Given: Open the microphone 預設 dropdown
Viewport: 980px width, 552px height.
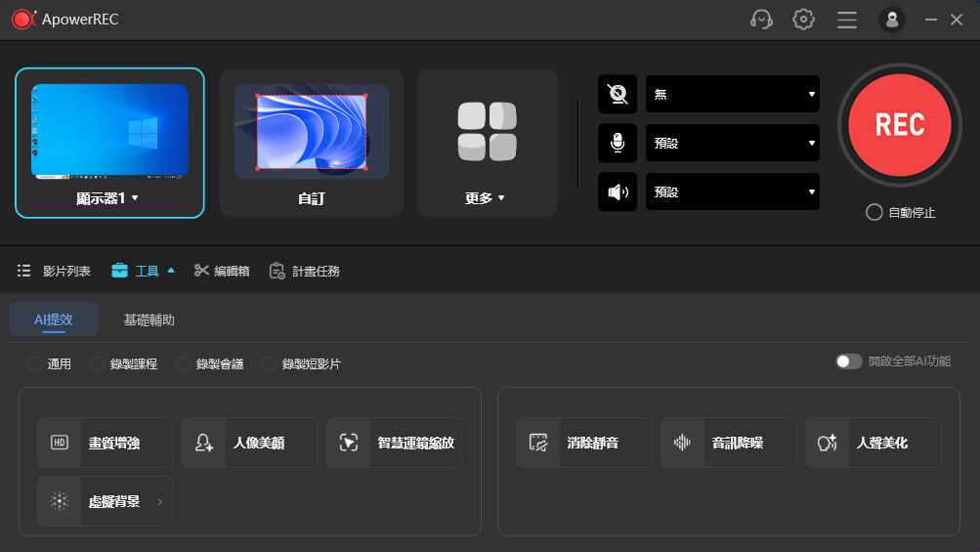Looking at the screenshot, I should (x=733, y=144).
